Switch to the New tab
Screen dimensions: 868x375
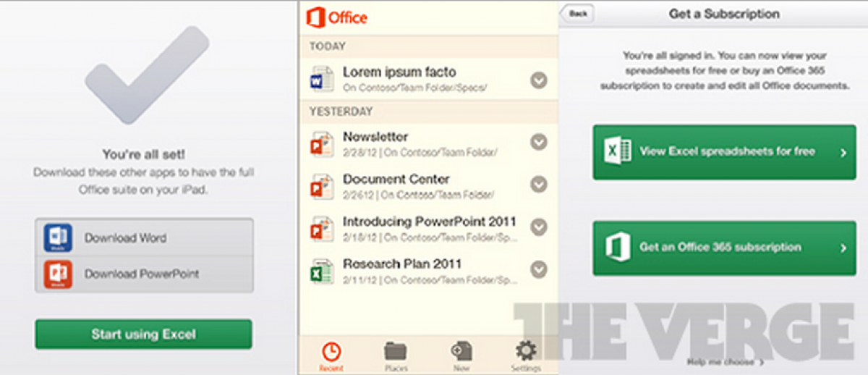click(x=461, y=357)
